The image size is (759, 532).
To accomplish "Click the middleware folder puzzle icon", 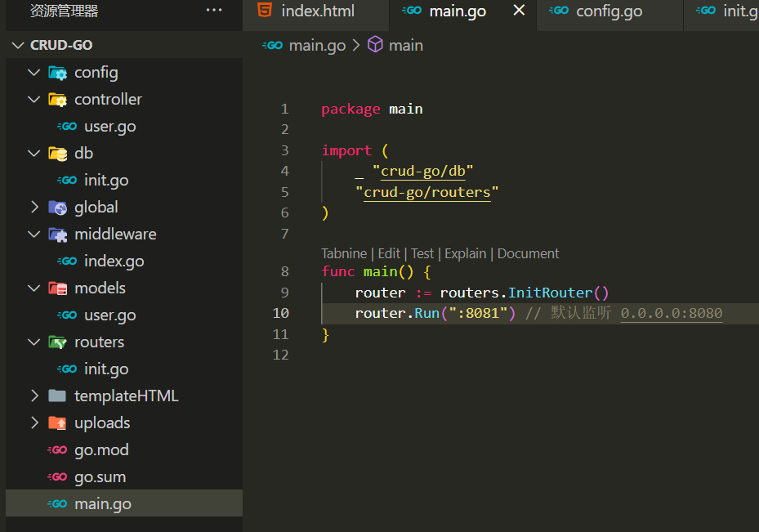I will click(58, 235).
